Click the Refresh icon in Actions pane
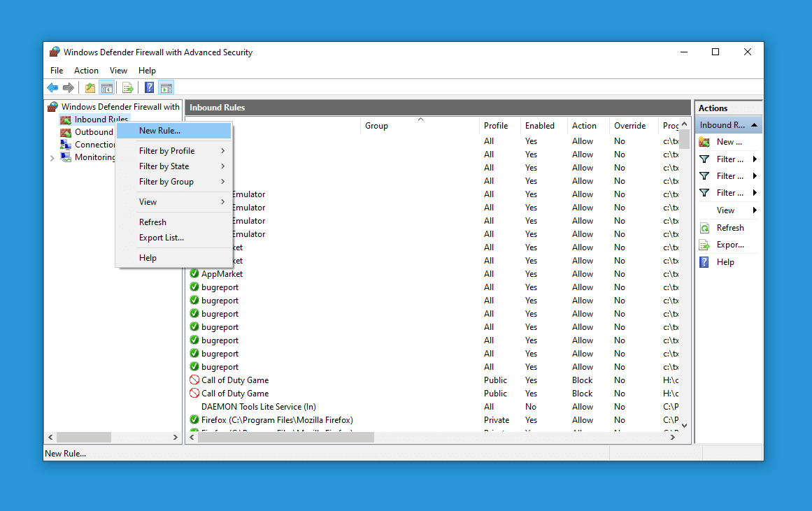812x511 pixels. [704, 228]
